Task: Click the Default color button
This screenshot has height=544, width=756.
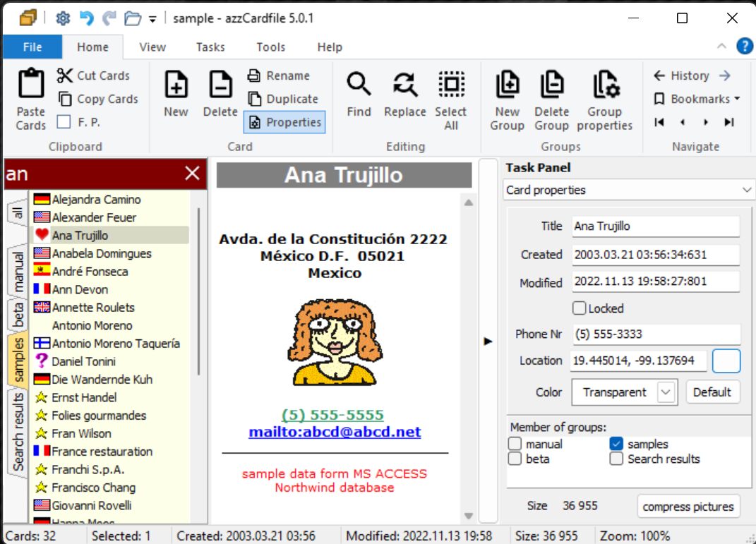Action: [712, 392]
